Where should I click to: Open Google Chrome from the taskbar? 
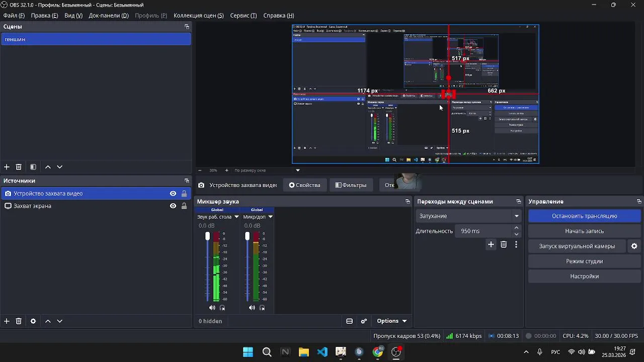pos(377,352)
